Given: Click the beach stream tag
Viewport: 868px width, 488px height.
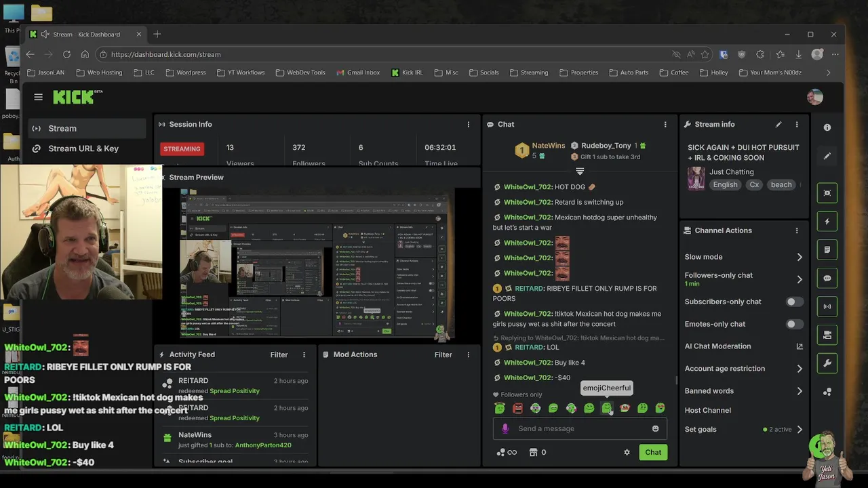Looking at the screenshot, I should click(x=781, y=184).
